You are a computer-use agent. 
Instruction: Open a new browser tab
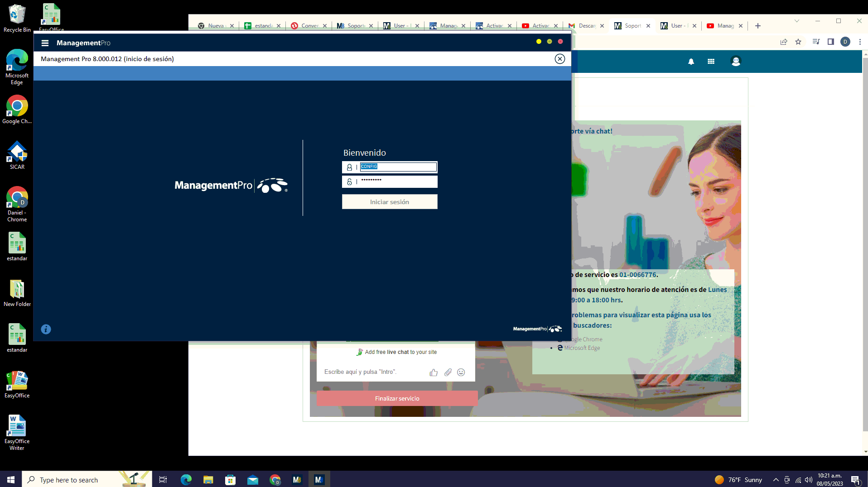coord(757,26)
